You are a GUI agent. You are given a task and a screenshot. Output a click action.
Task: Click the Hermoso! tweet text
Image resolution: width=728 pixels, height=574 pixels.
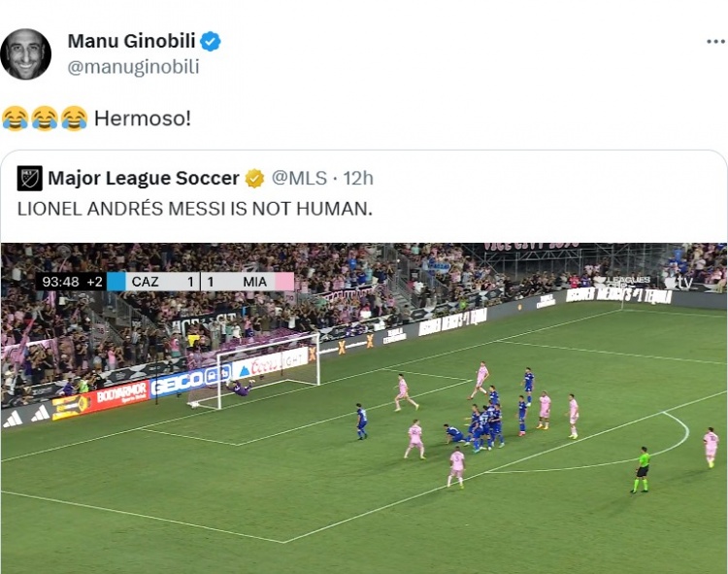(143, 118)
